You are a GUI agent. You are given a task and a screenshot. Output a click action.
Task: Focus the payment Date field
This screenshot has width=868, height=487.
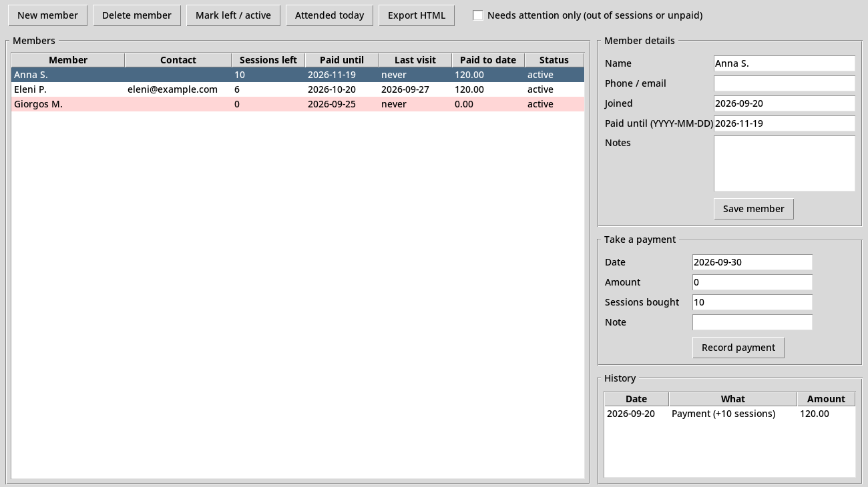click(752, 262)
